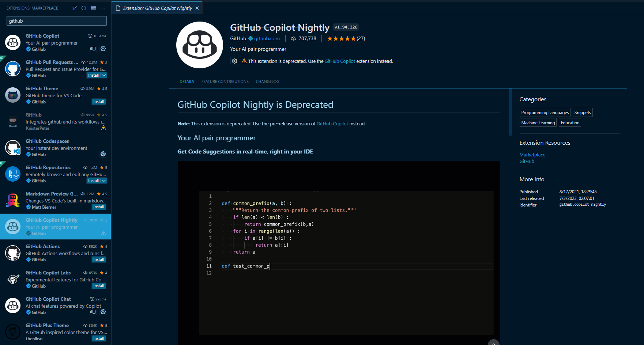
Task: Select the Education category tag
Action: tap(570, 123)
